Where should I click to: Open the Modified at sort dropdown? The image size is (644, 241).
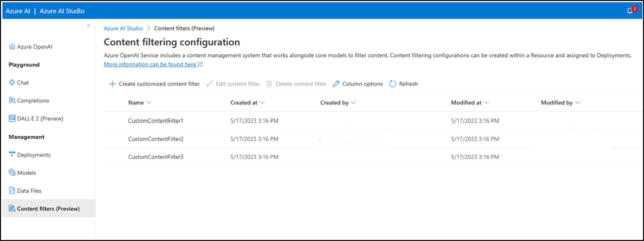click(x=486, y=102)
